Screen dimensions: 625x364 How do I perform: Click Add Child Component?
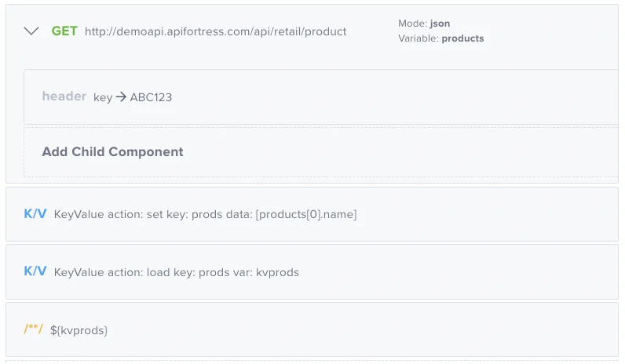(112, 151)
